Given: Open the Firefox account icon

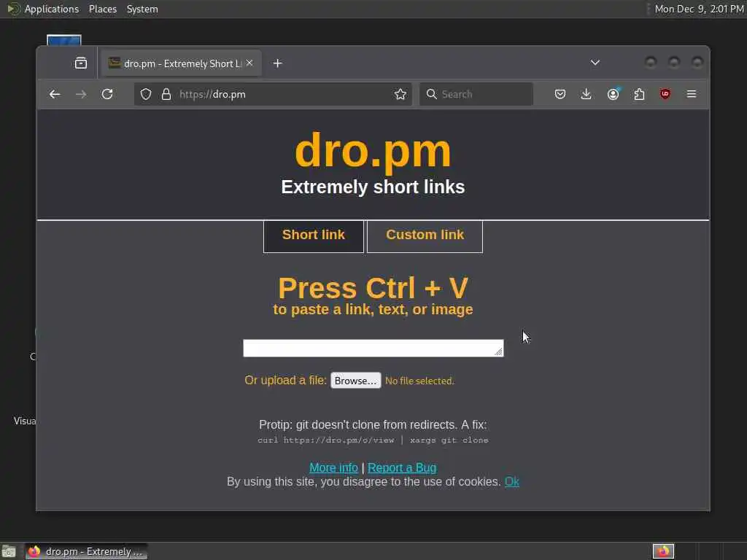Looking at the screenshot, I should click(613, 94).
